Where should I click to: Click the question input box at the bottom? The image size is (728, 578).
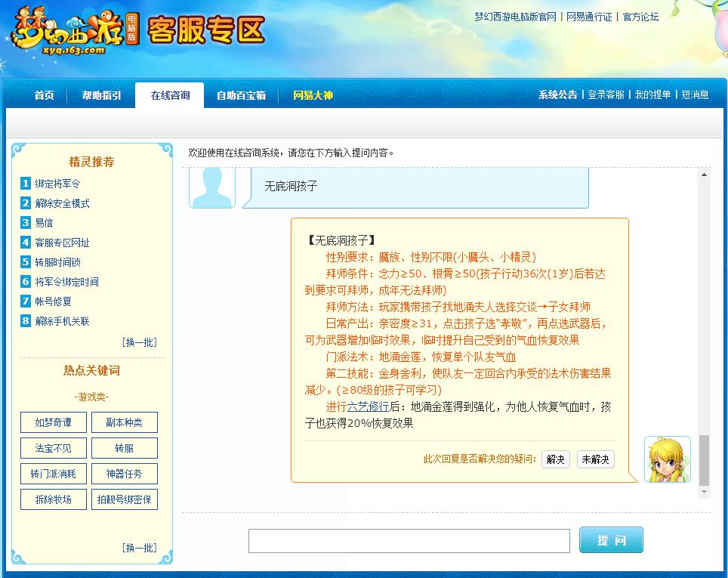[409, 540]
